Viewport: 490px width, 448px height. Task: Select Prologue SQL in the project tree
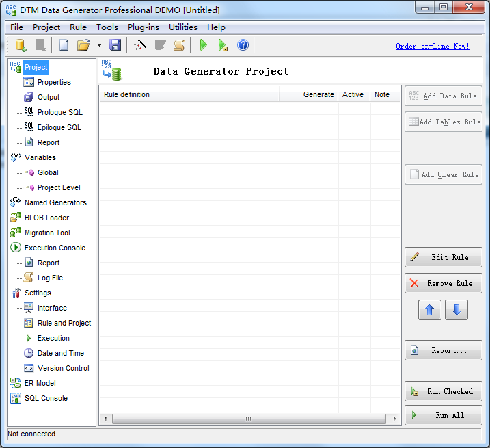pos(59,112)
